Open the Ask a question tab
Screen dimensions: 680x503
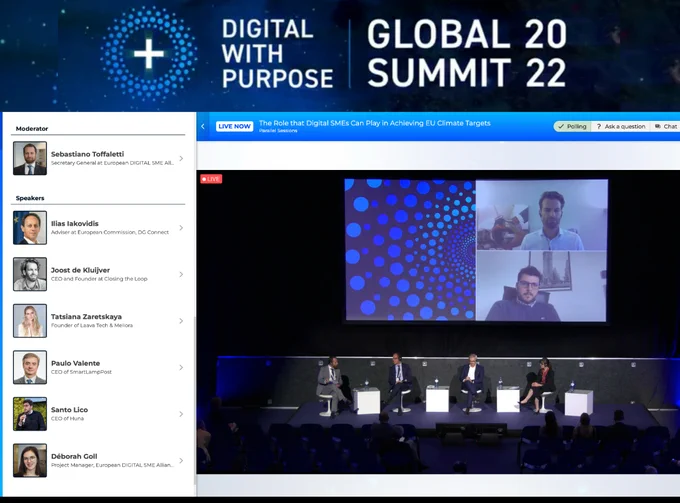621,126
